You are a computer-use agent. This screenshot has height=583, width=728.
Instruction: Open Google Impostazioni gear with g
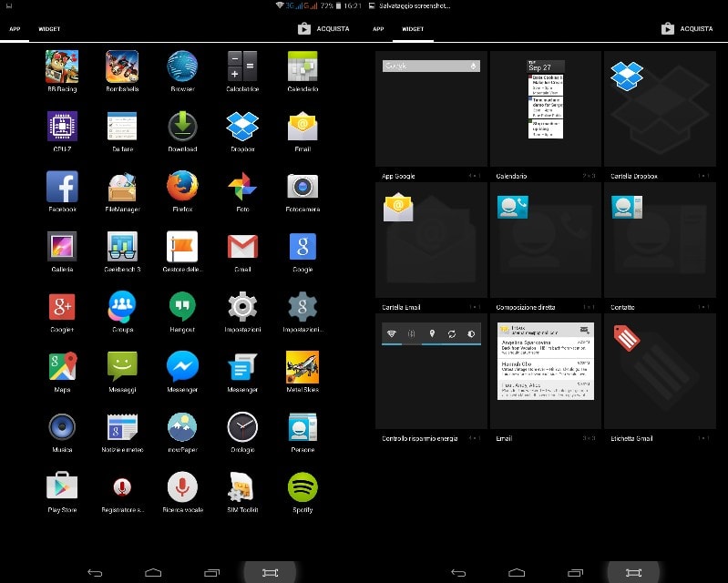click(x=302, y=307)
